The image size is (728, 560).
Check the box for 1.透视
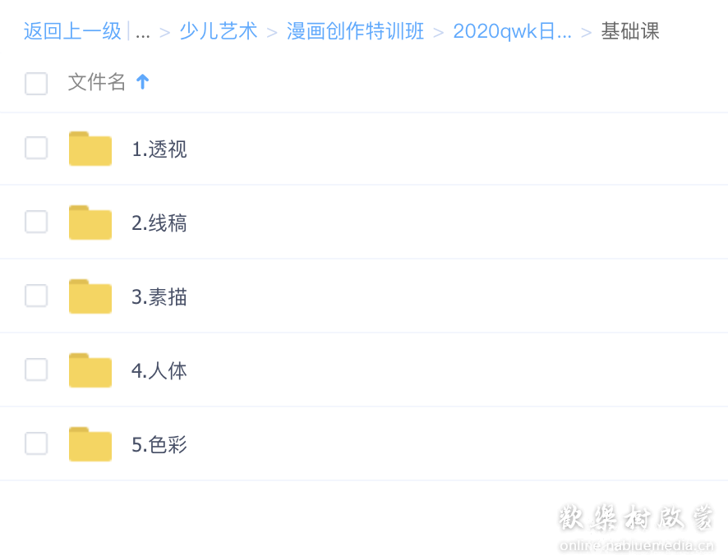(x=36, y=148)
